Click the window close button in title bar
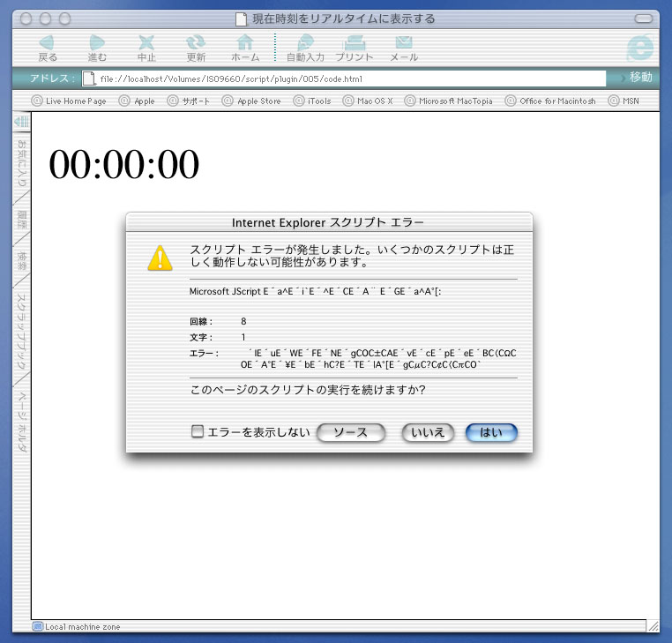 pyautogui.click(x=26, y=19)
